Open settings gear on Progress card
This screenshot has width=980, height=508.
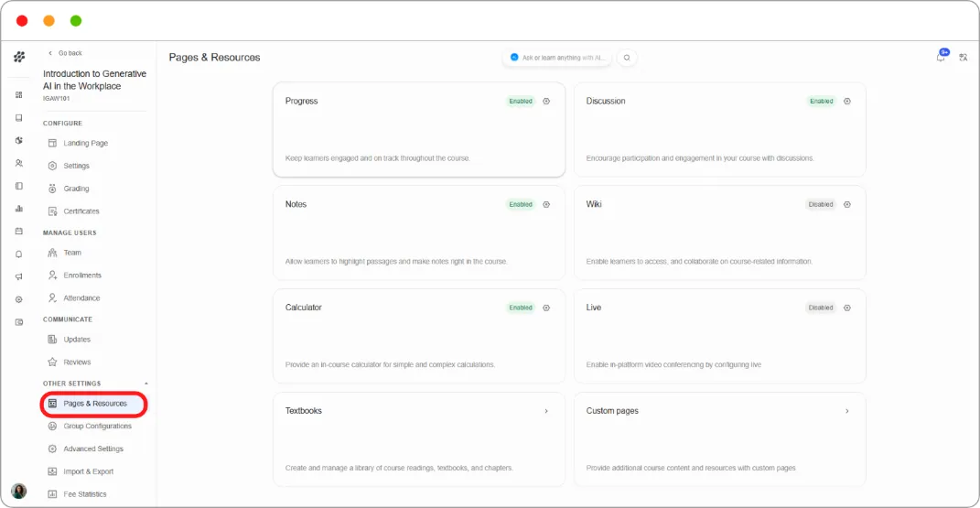[x=546, y=102]
